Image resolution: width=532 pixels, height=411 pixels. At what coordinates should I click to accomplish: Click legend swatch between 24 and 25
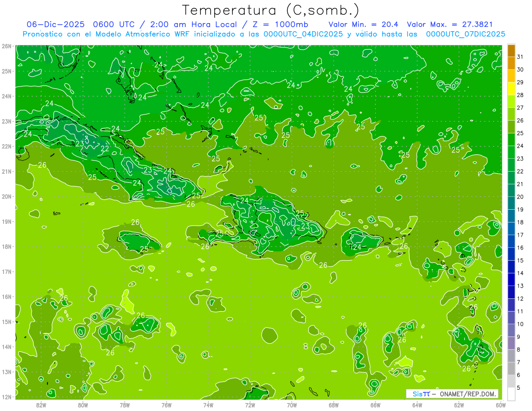[x=511, y=140]
